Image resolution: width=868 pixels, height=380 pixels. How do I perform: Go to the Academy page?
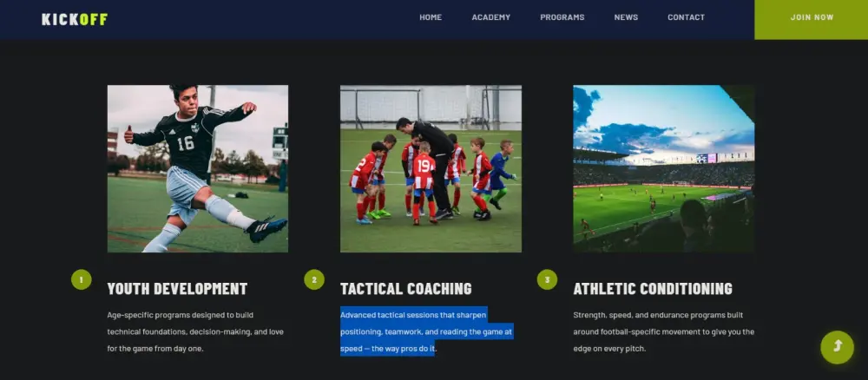[491, 17]
